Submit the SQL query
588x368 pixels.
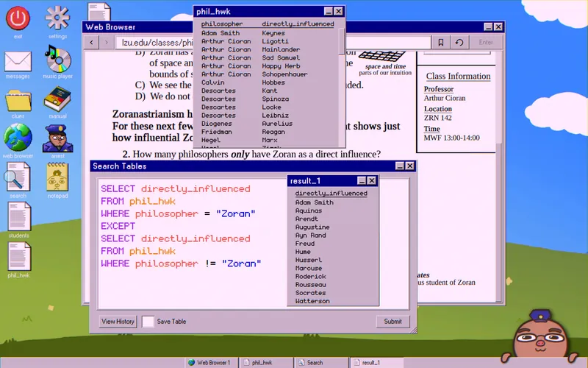[392, 322]
